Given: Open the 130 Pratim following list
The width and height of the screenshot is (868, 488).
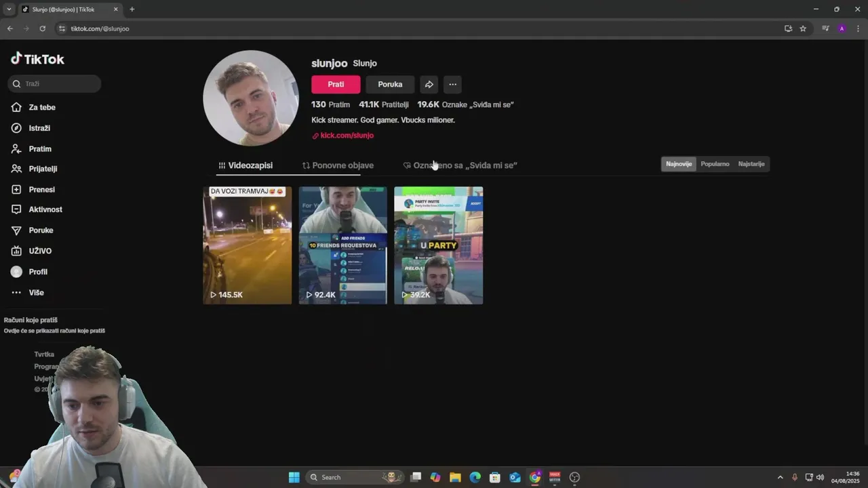Looking at the screenshot, I should click(330, 104).
